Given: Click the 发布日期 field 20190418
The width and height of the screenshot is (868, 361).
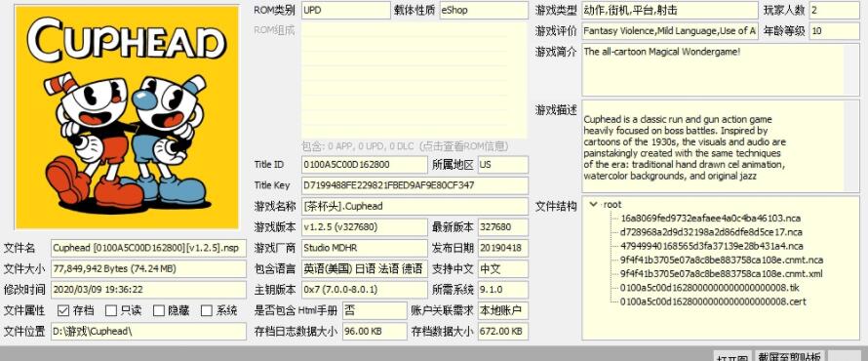Looking at the screenshot, I should [x=503, y=248].
